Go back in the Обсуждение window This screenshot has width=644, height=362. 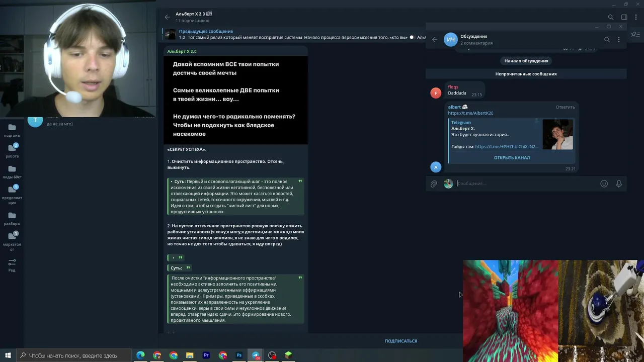pyautogui.click(x=435, y=40)
